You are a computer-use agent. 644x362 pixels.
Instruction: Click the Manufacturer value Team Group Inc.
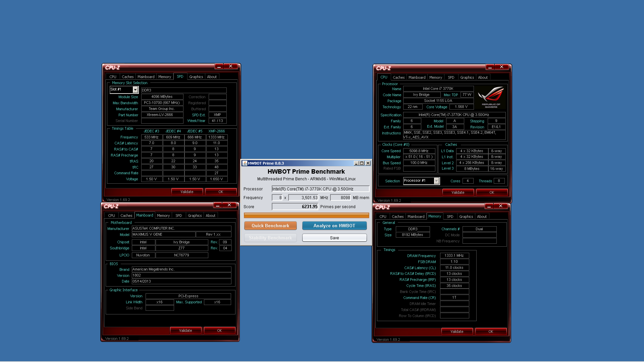click(x=162, y=109)
